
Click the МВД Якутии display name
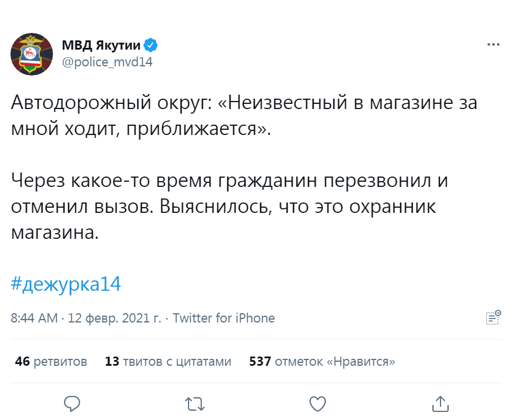coord(101,46)
